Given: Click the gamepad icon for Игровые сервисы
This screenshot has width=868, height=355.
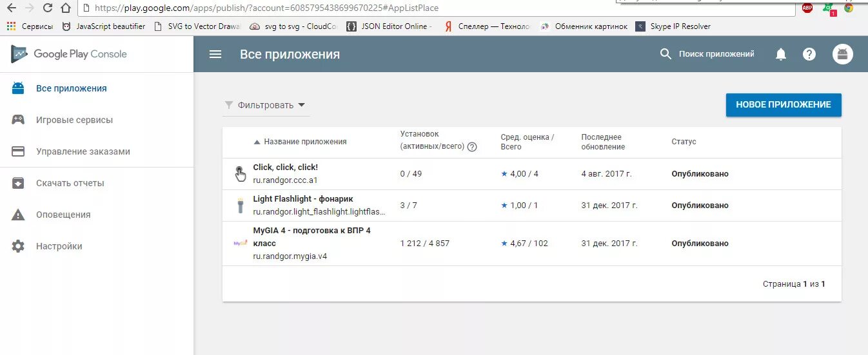Looking at the screenshot, I should tap(18, 120).
